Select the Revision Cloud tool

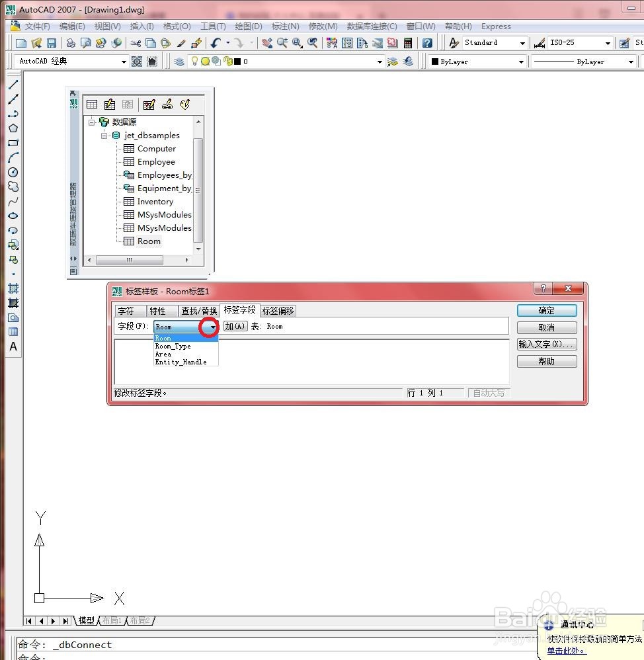(13, 186)
